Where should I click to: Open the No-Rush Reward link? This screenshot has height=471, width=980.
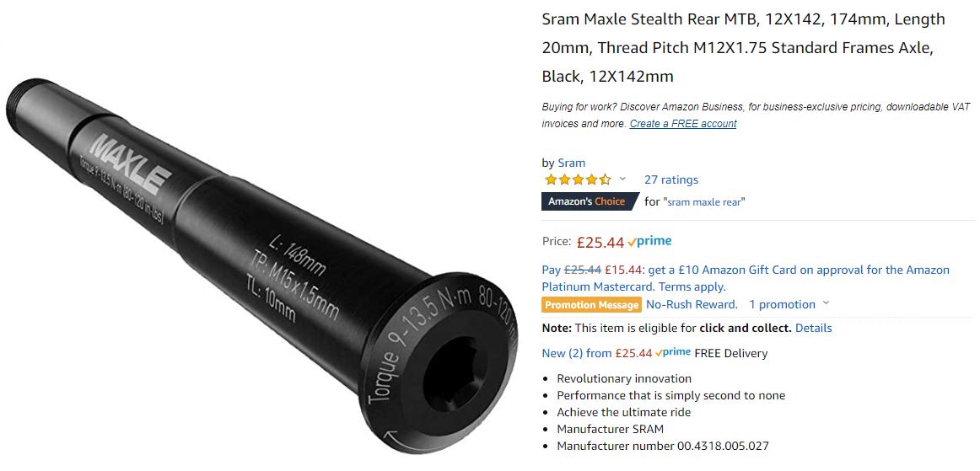tap(692, 305)
